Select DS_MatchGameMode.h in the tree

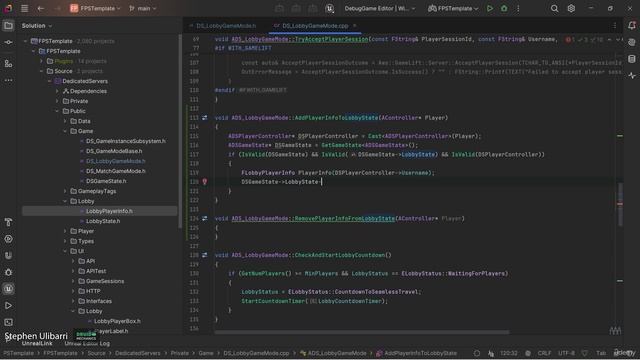116,171
